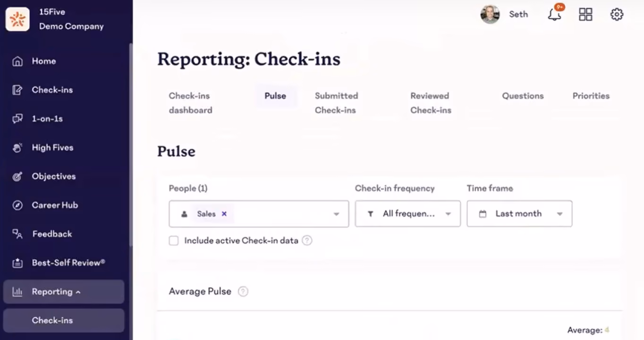The width and height of the screenshot is (644, 340).
Task: Click the Sales tag in People field
Action: [x=206, y=214]
